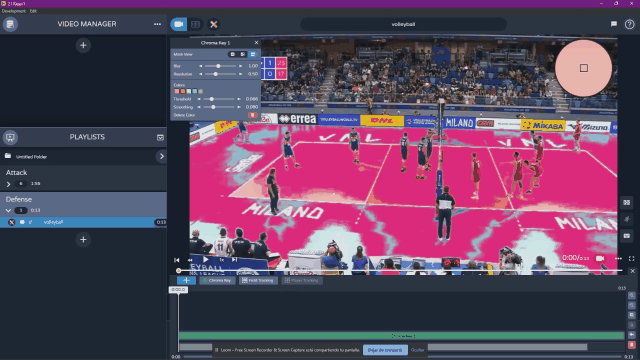Viewport: 640px width, 360px height.
Task: Collapse the Defense playlist
Action: point(8,211)
